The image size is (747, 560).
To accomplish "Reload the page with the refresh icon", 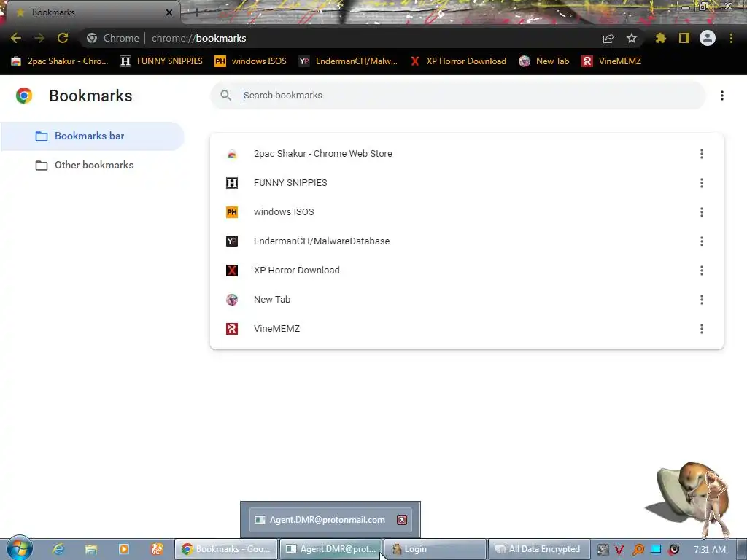I will click(63, 38).
